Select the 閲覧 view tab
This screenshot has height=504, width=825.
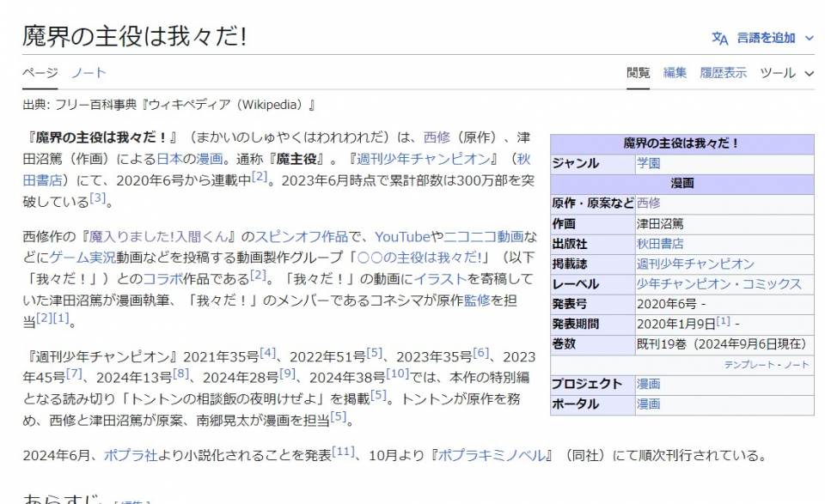pyautogui.click(x=638, y=73)
